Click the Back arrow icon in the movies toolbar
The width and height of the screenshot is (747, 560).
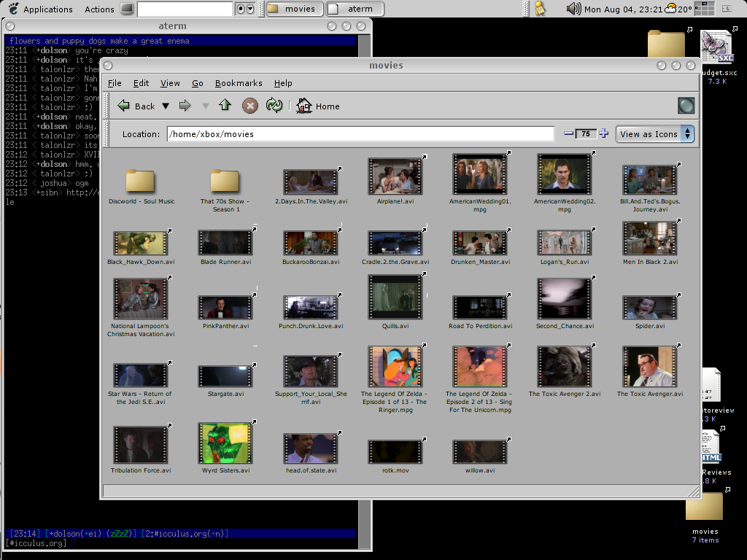coord(123,106)
